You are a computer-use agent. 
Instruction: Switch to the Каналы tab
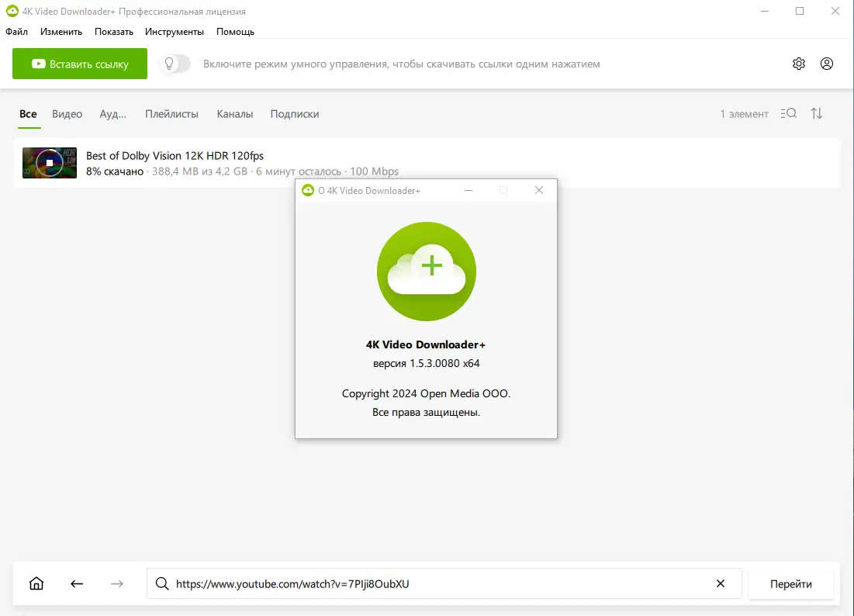tap(235, 114)
